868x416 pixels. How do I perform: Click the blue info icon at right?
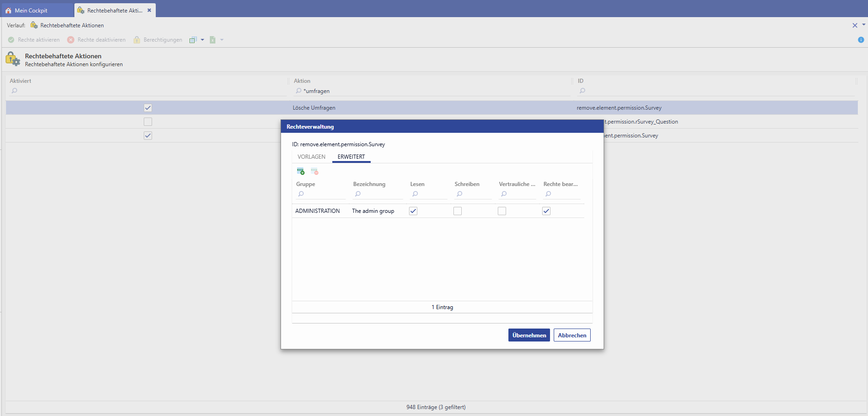click(x=861, y=40)
